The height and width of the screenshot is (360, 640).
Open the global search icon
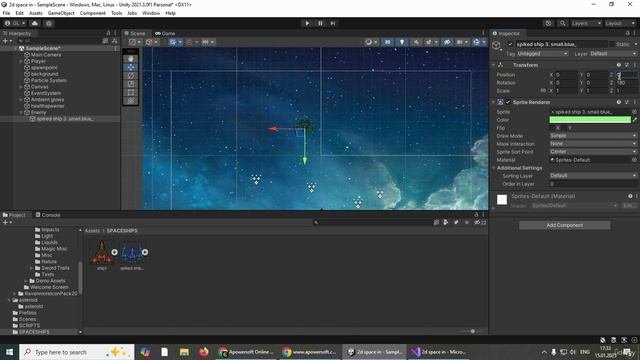coord(562,23)
